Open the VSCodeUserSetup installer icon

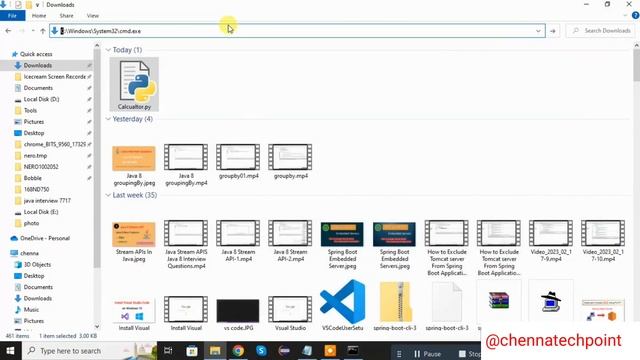click(342, 302)
